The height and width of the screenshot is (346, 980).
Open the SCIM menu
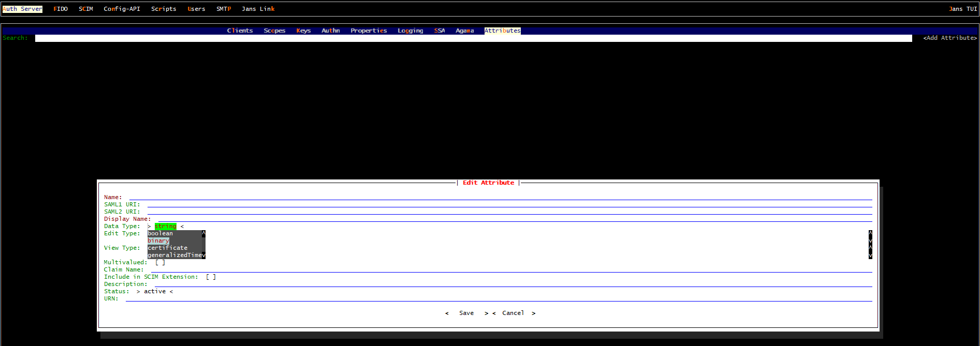(86, 9)
